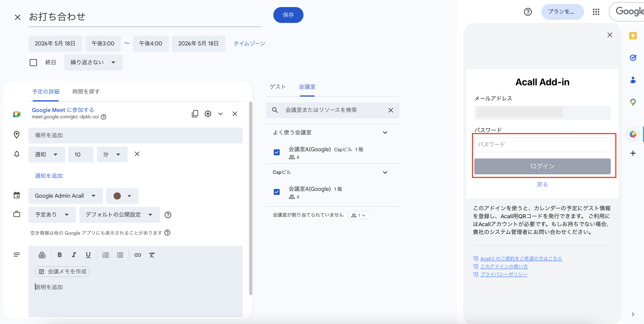
Task: Hide the side panel with chevron
Action: [x=633, y=314]
